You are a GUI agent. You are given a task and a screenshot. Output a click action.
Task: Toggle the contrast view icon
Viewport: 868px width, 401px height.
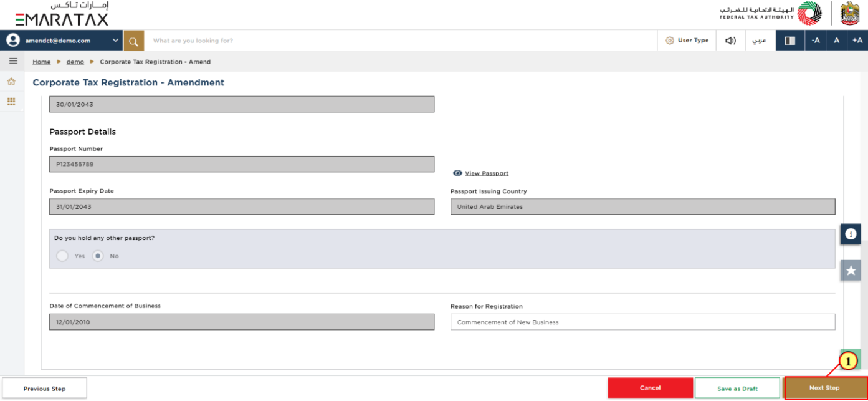(x=790, y=41)
